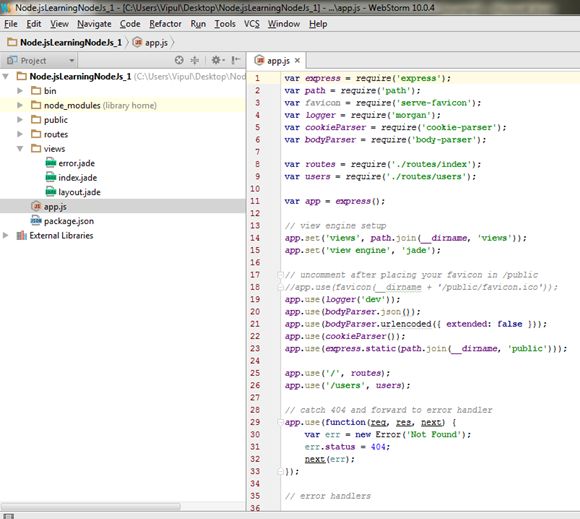This screenshot has height=519, width=580.
Task: Click the index.jade file icon
Action: click(x=51, y=178)
